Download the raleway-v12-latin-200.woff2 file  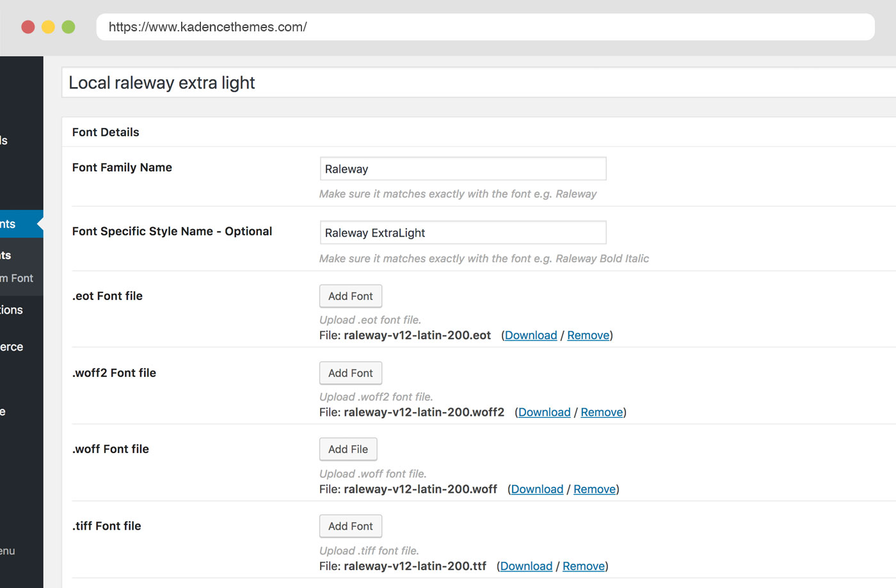tap(544, 412)
